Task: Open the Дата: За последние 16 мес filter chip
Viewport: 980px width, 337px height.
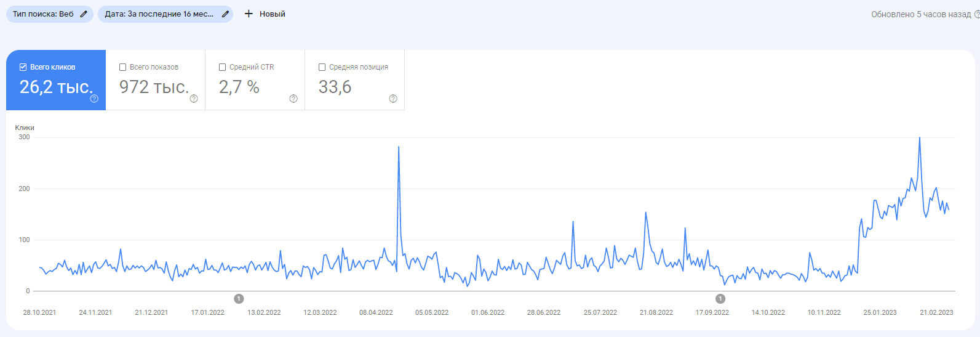Action: pos(165,14)
